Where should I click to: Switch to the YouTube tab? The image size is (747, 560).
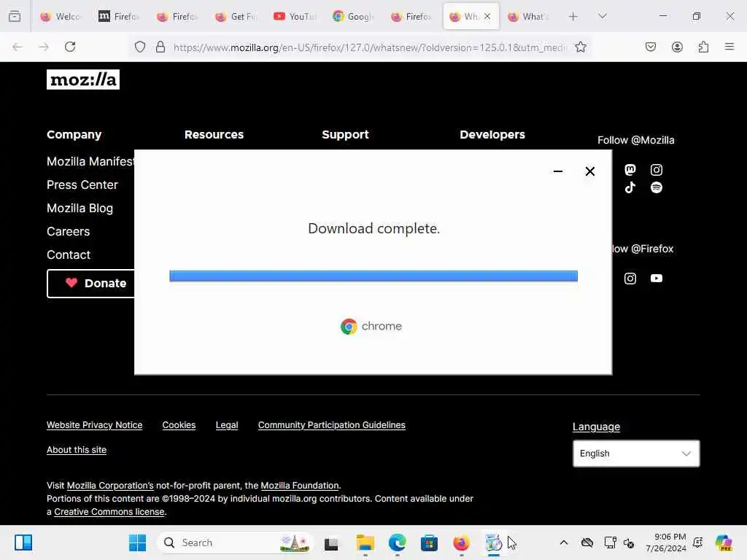[x=295, y=16]
